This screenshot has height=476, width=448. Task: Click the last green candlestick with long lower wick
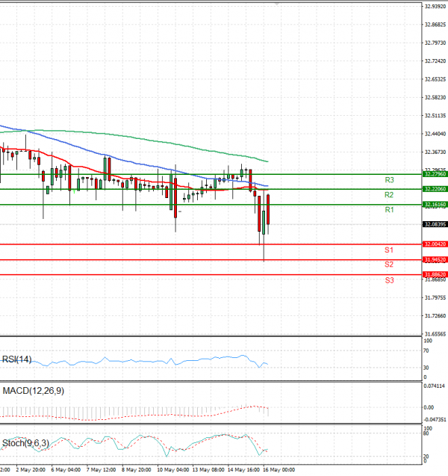(x=264, y=223)
